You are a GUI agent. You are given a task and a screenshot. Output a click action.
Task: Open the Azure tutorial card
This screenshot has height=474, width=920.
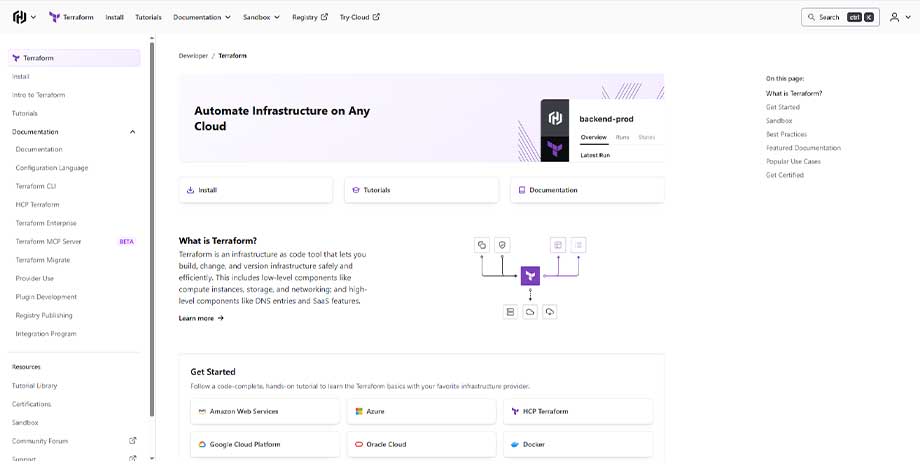click(x=421, y=412)
